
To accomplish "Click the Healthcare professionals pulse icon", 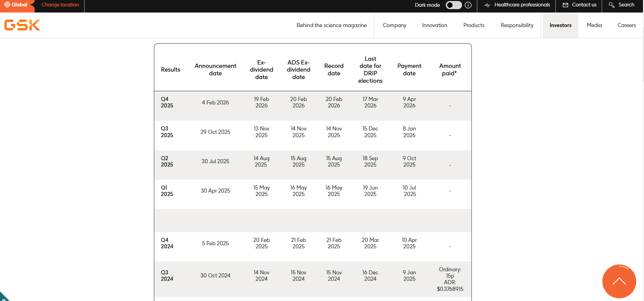I will 487,5.
